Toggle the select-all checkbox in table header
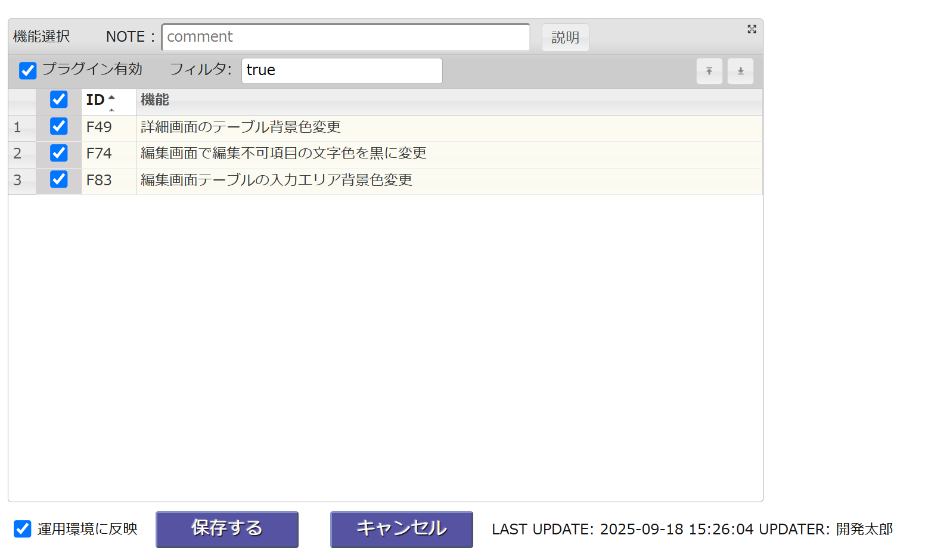This screenshot has height=560, width=925. click(58, 99)
